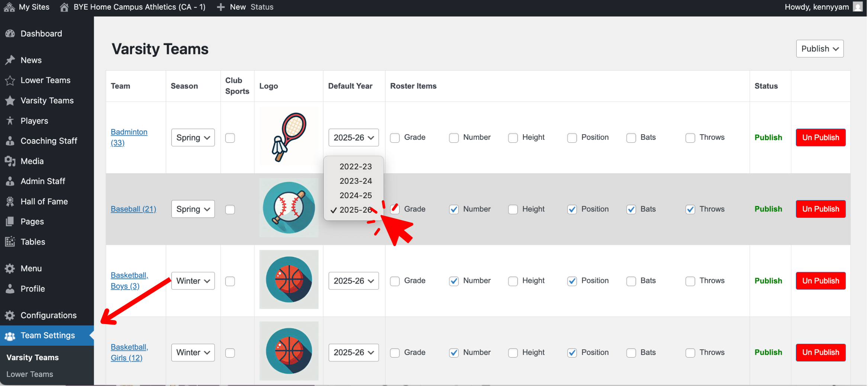This screenshot has height=387, width=868.
Task: Enable Club Sports checkbox for Badminton
Action: 230,138
